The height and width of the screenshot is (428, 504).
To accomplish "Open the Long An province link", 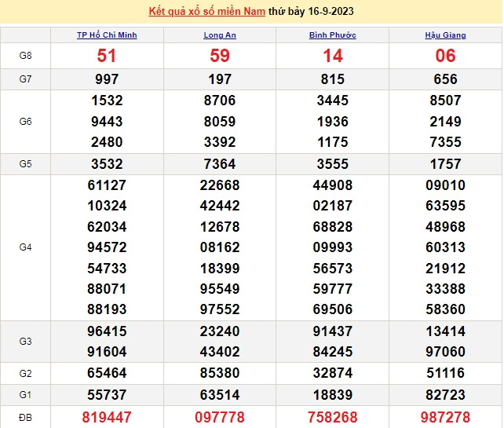I will tap(220, 35).
